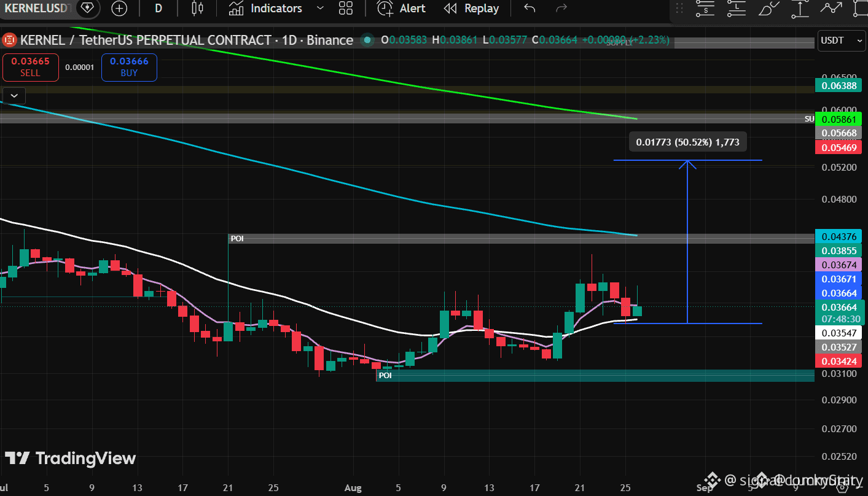Open the candlestick chart type selector
868x496 pixels.
(197, 9)
